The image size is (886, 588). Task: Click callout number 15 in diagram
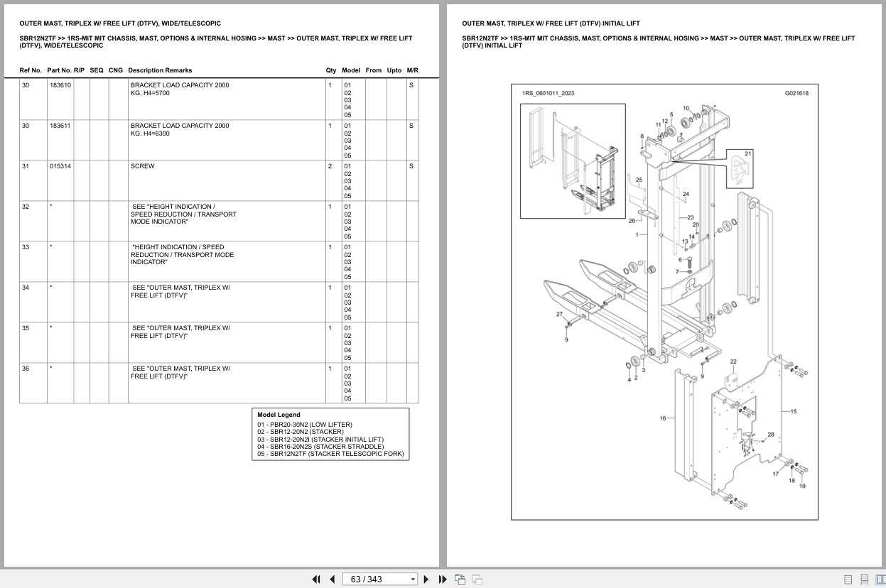793,411
